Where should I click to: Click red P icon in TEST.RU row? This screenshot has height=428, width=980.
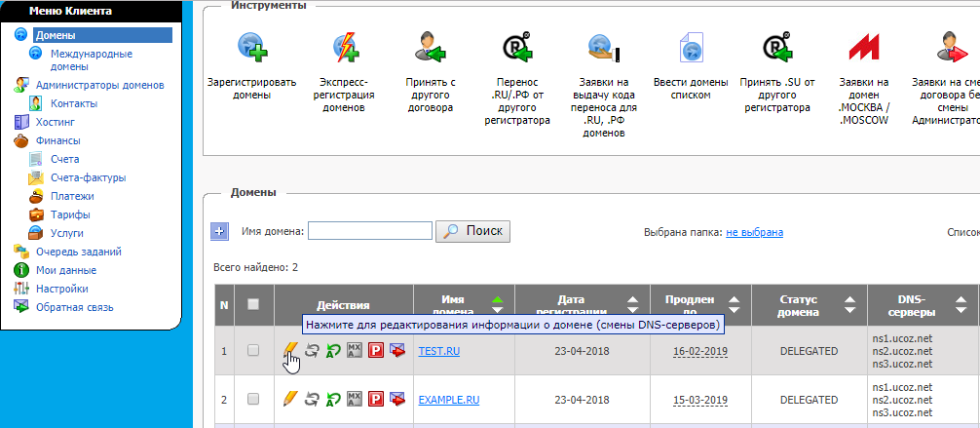[x=376, y=350]
